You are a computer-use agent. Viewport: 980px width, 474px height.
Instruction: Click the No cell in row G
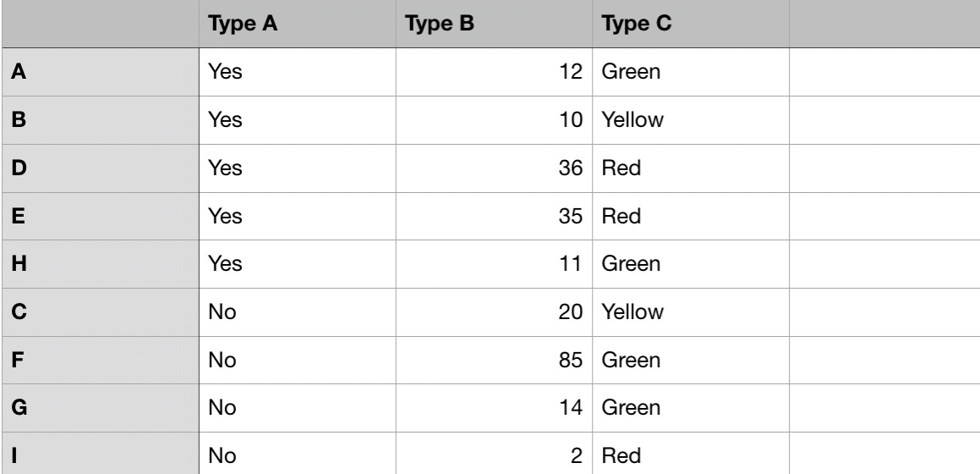[295, 410]
